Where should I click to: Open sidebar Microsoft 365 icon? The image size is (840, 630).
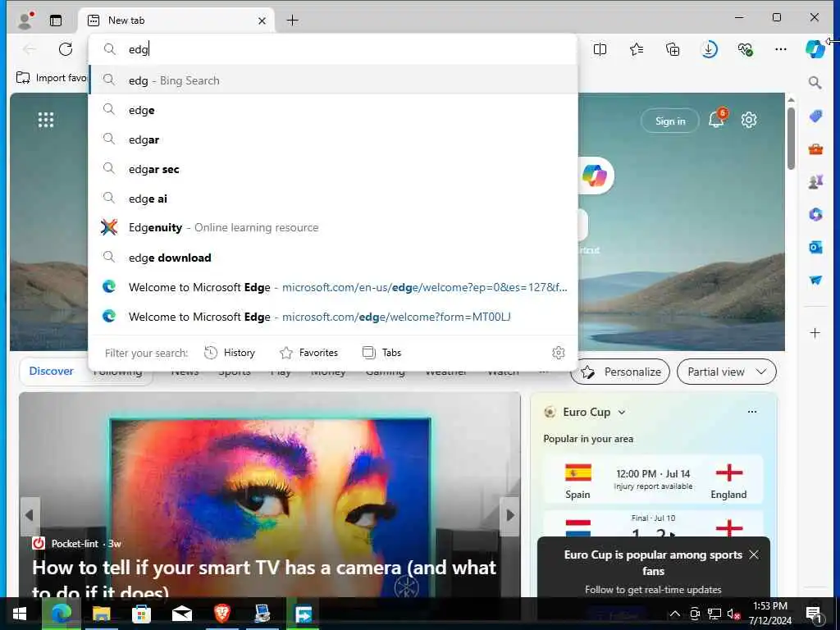tap(815, 214)
